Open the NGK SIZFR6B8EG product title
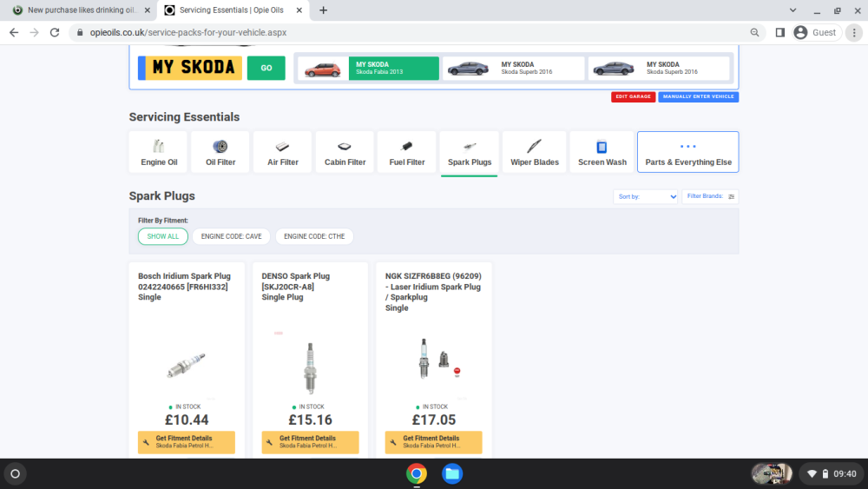The image size is (868, 489). [x=433, y=292]
